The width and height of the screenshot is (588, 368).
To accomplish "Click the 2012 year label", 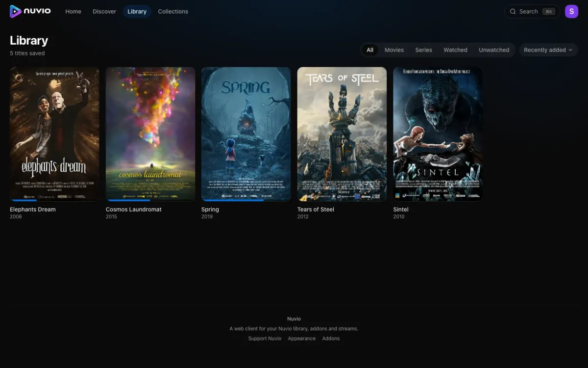I will coord(303,216).
